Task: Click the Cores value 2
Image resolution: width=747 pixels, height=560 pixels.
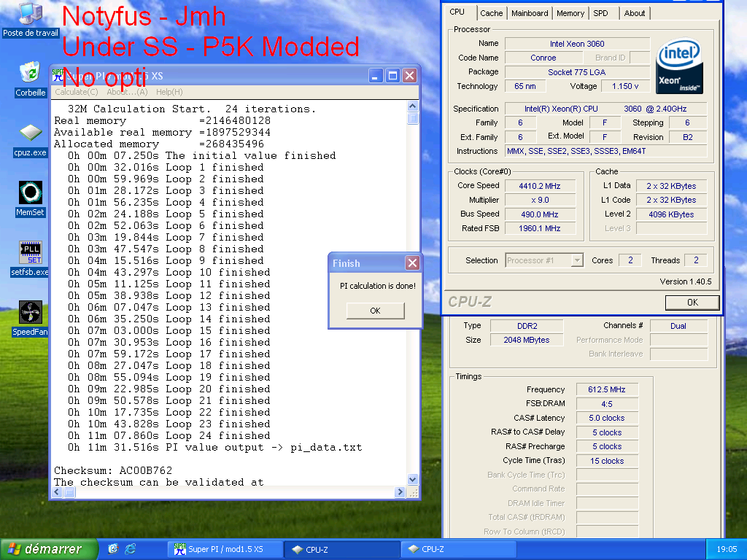Action: click(x=630, y=260)
